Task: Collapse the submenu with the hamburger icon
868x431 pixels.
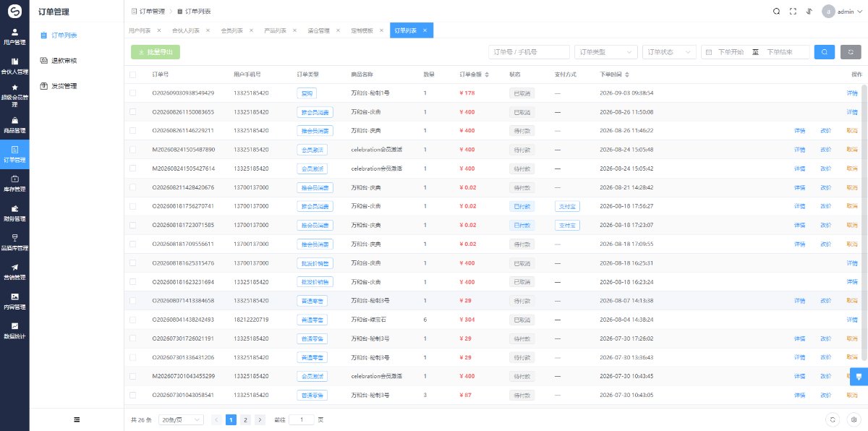Action: tap(77, 419)
